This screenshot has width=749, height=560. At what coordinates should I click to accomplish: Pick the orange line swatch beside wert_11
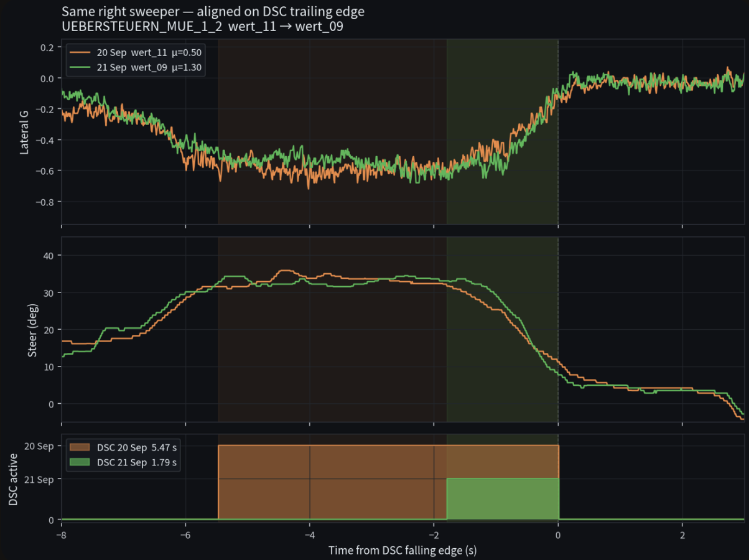pyautogui.click(x=80, y=53)
